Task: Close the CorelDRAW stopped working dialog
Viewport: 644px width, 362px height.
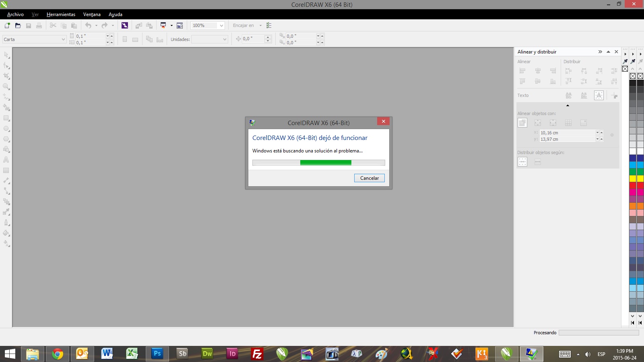Action: (383, 121)
